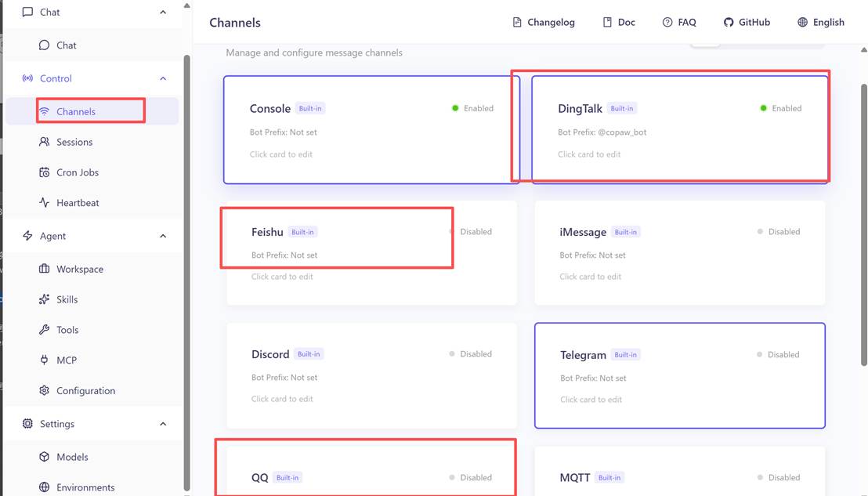The image size is (868, 496).
Task: Click the Configuration gear icon
Action: tap(45, 390)
